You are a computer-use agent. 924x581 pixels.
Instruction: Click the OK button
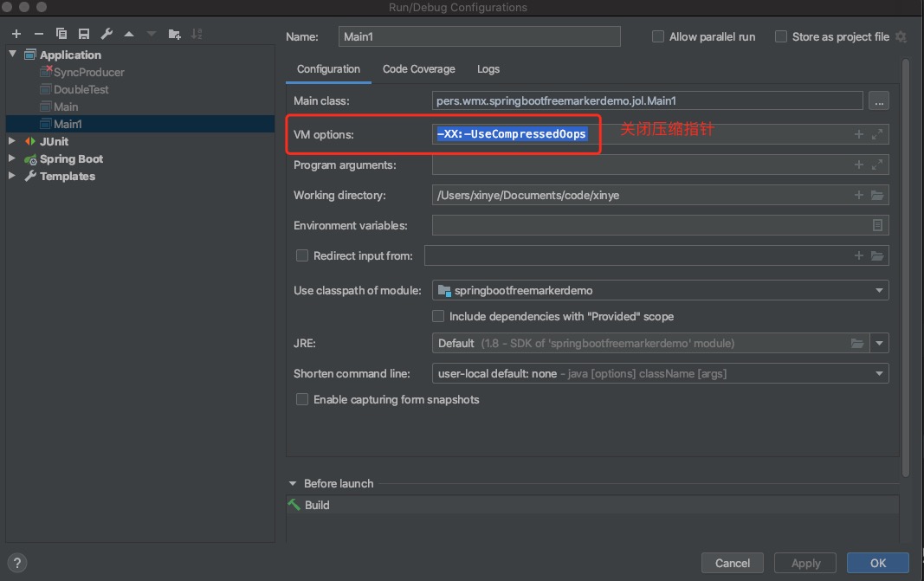877,563
